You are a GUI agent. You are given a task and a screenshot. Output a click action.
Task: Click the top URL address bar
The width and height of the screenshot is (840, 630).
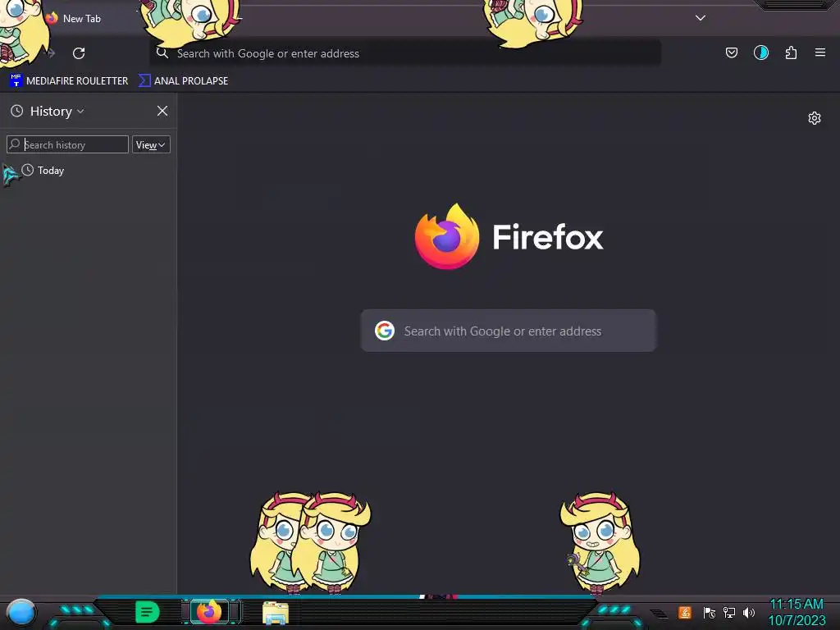[405, 53]
